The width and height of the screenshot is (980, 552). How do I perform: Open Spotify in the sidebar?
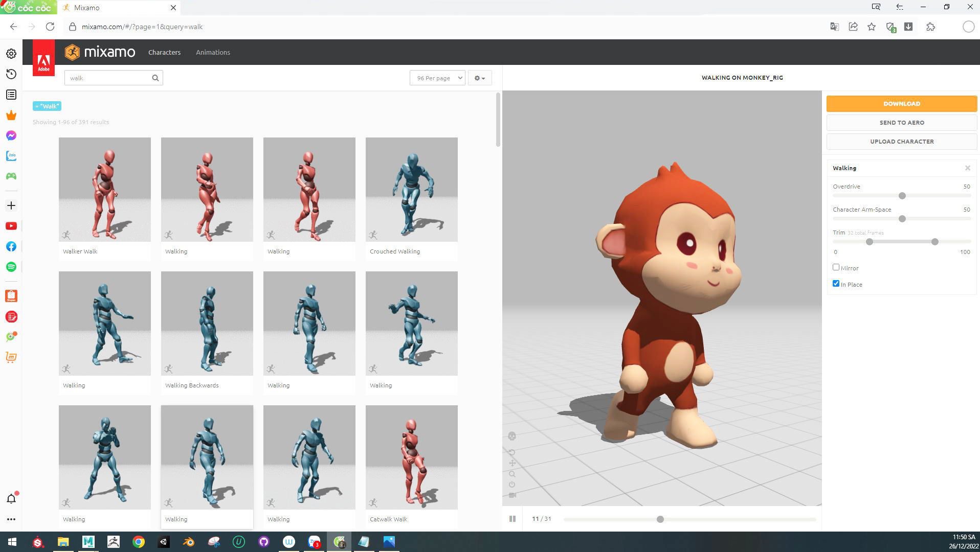coord(11,267)
